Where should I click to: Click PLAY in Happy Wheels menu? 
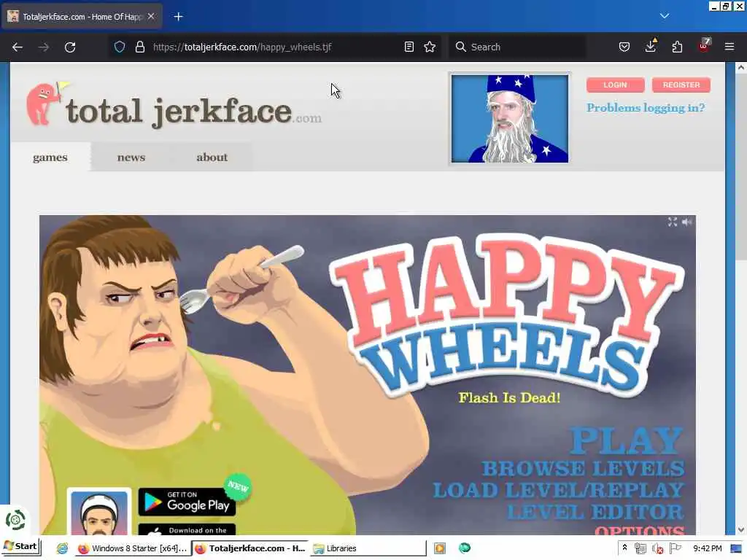coord(627,441)
